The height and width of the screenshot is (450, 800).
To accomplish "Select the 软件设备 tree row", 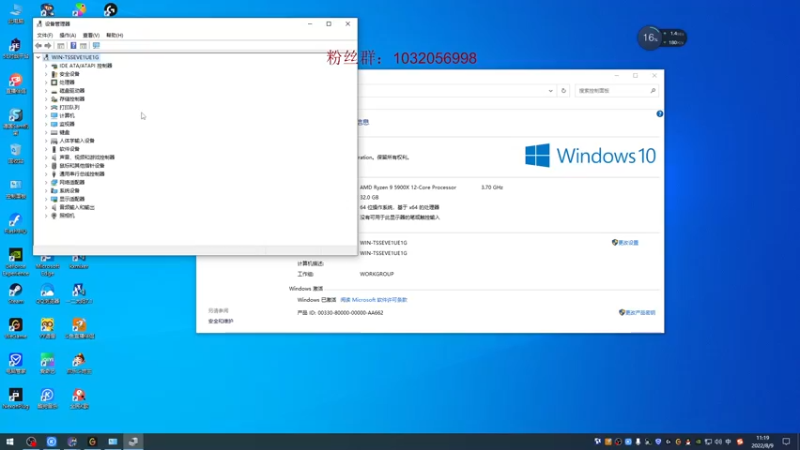I will [65, 149].
